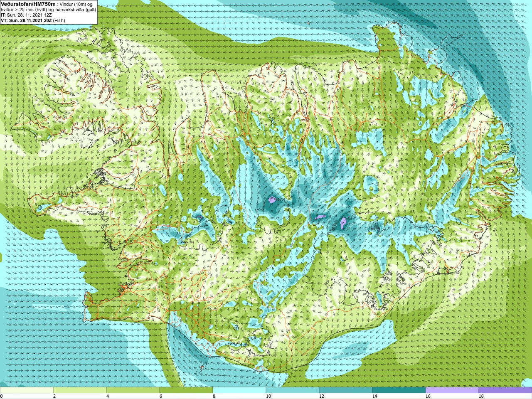Pick the teal 12–14 m/s legend swatch
This screenshot has height=399, width=532.
click(x=346, y=390)
